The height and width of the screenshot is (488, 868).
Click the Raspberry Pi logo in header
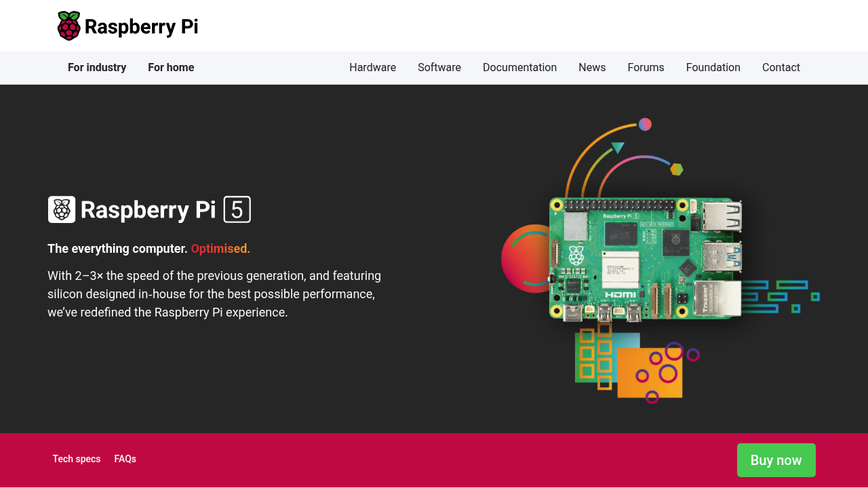point(68,26)
